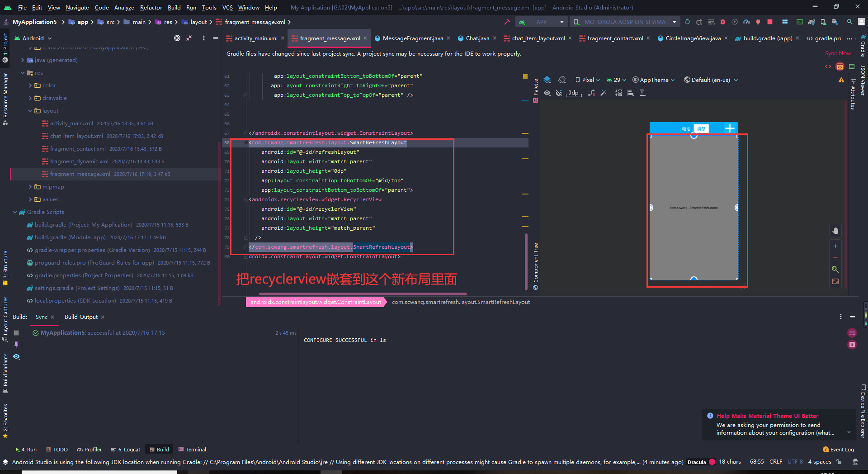Stop the running app with red square

[770, 22]
